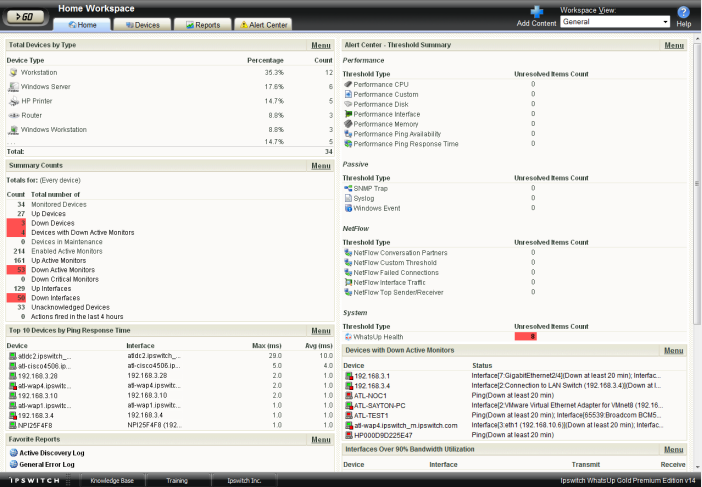Open Top 10 Devices by Ping Menu
This screenshot has width=702, height=487.
321,331
